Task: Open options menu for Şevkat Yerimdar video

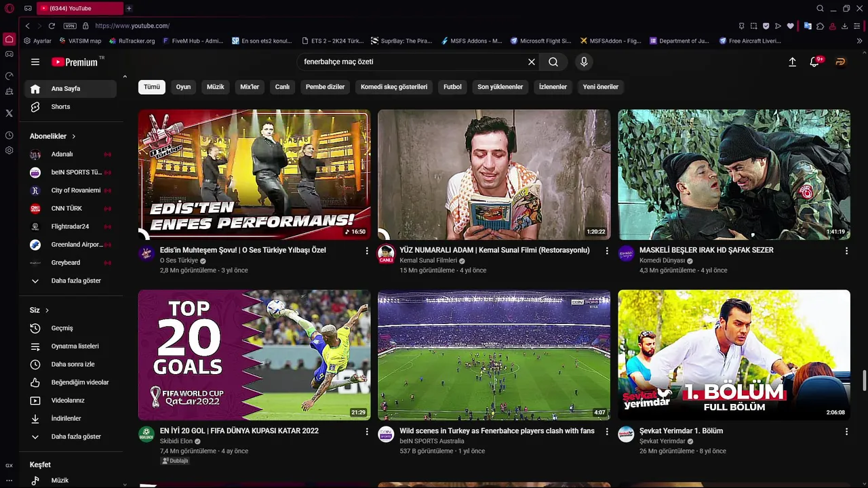Action: pos(846,432)
